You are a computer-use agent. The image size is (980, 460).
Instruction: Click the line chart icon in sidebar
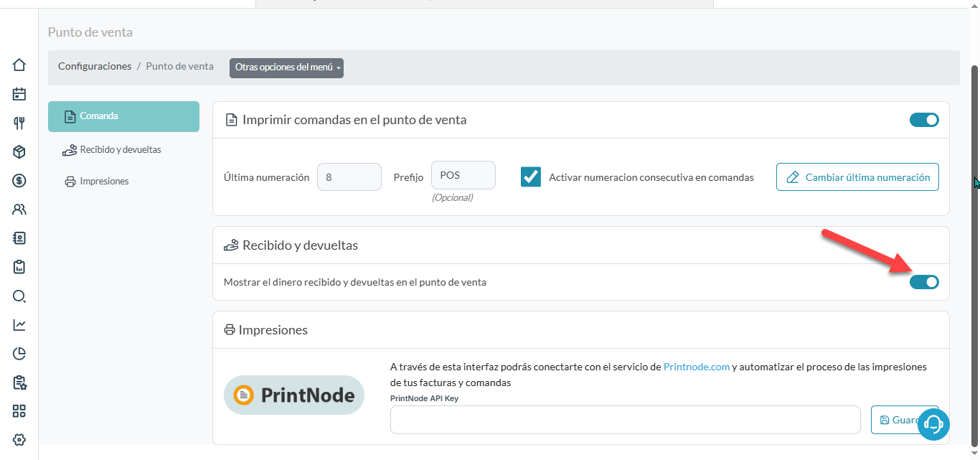(19, 325)
